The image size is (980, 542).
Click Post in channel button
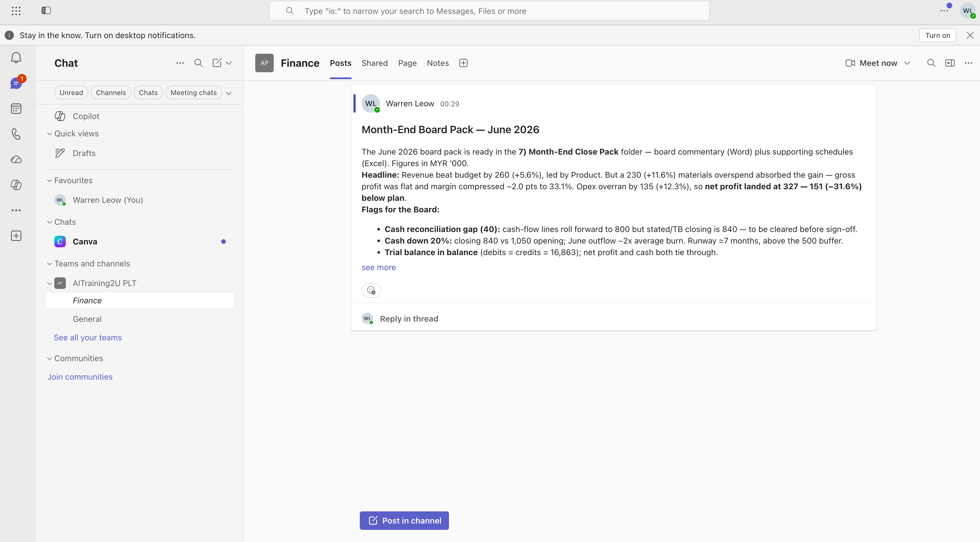pos(404,520)
